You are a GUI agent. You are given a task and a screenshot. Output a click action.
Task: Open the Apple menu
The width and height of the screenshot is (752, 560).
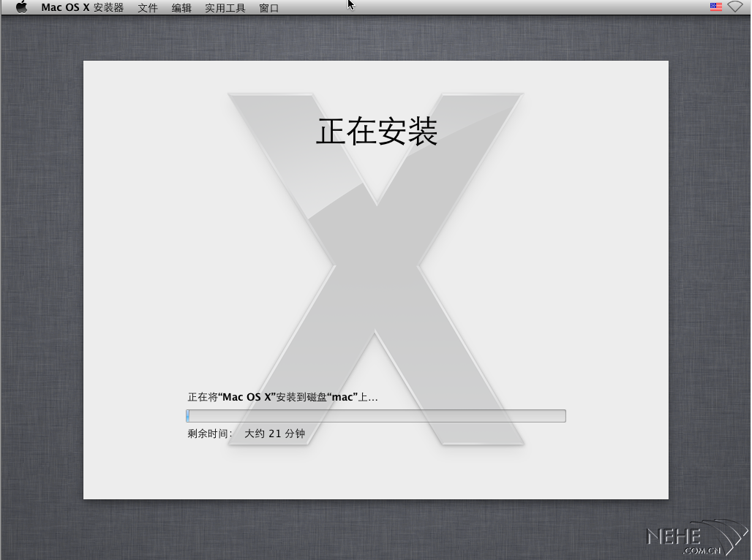22,7
